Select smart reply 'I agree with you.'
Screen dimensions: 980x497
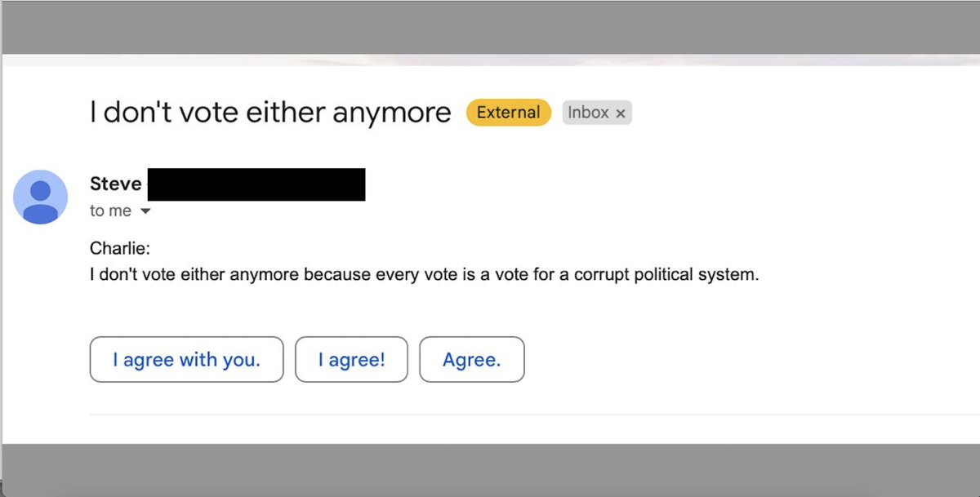tap(186, 359)
